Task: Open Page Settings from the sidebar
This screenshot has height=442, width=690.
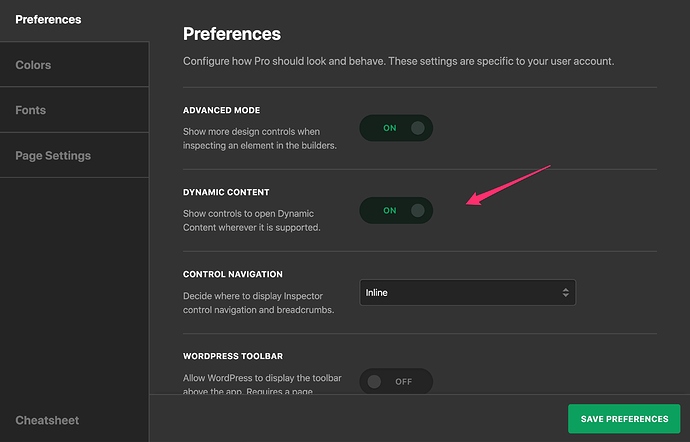Action: tap(53, 155)
